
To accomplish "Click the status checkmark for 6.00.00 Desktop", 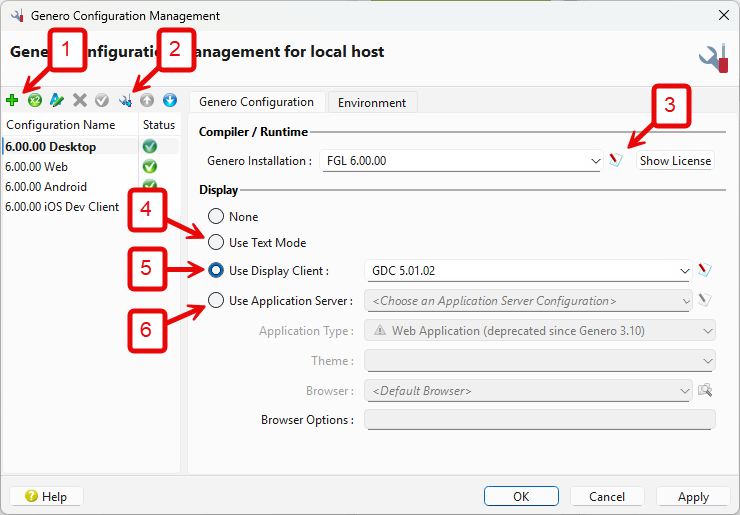I will (x=150, y=146).
